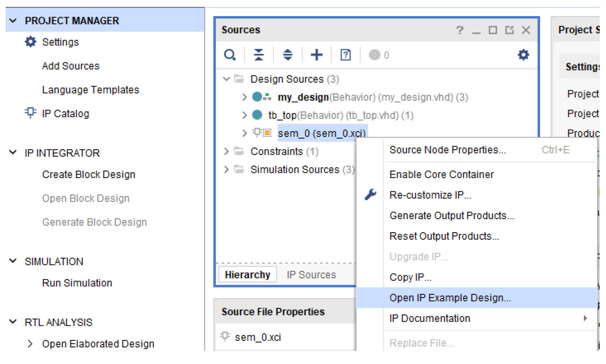Screen dimensions: 606x364
Task: Click the missing sources indicator showing 0
Action: pyautogui.click(x=379, y=55)
